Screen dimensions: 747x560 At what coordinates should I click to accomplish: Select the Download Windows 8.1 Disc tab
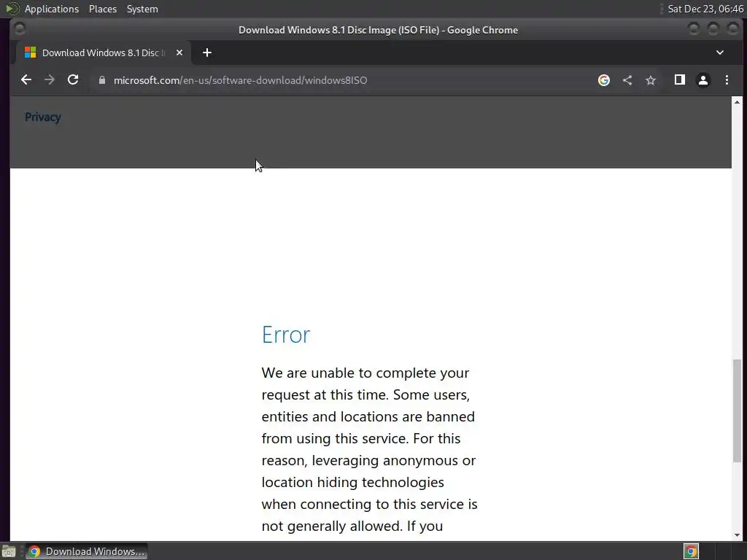coord(103,52)
